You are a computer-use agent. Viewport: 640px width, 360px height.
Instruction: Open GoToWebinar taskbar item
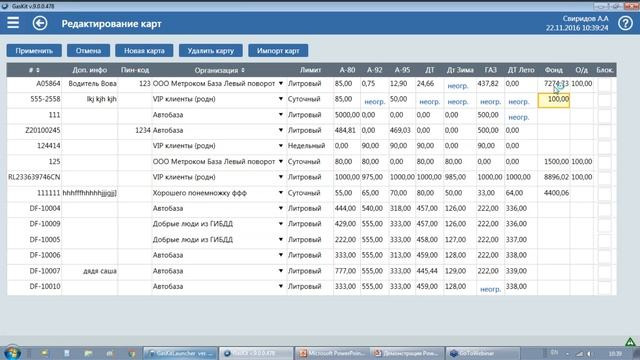(x=483, y=353)
